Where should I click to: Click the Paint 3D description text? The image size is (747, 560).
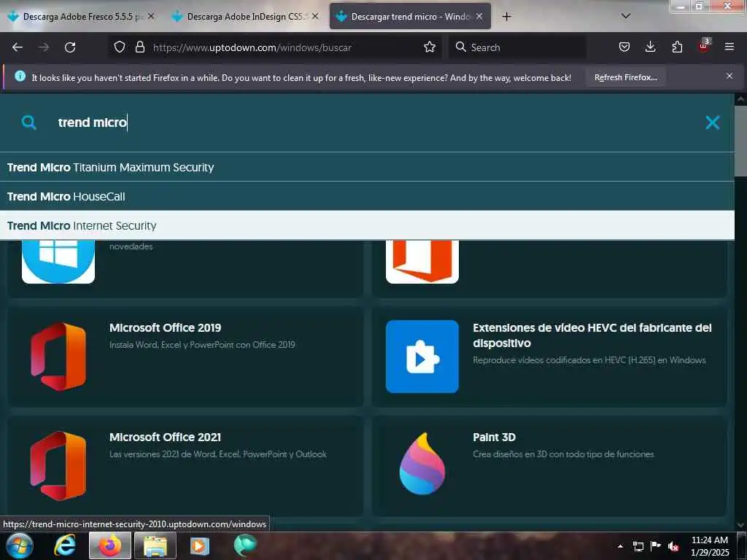(563, 454)
